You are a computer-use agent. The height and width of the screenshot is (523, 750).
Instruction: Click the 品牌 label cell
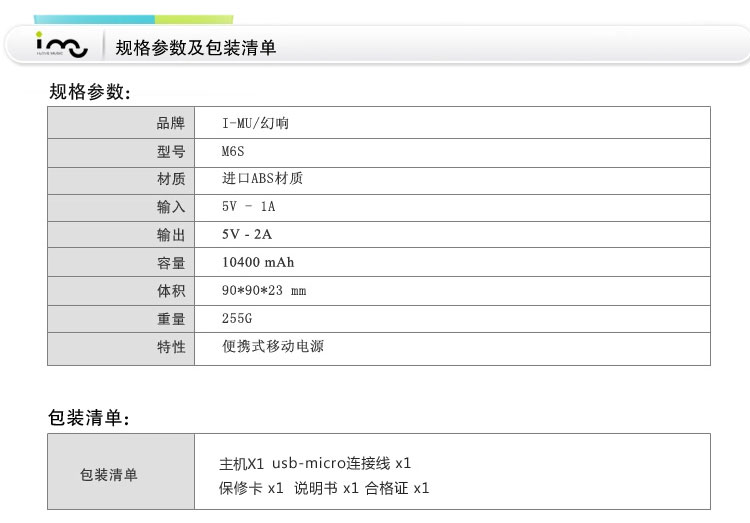click(170, 124)
